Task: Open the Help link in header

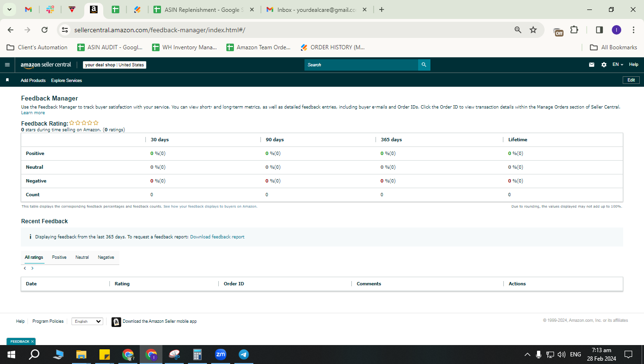Action: [634, 65]
